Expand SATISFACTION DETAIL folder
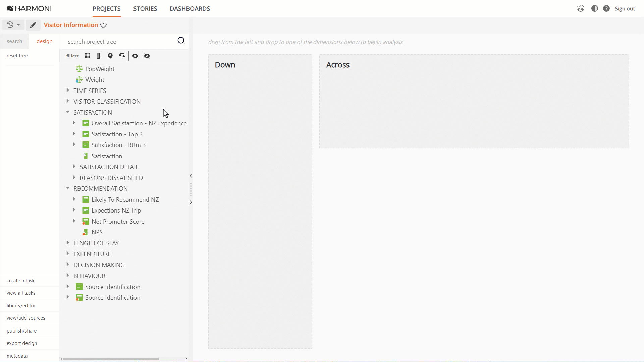 click(x=74, y=166)
